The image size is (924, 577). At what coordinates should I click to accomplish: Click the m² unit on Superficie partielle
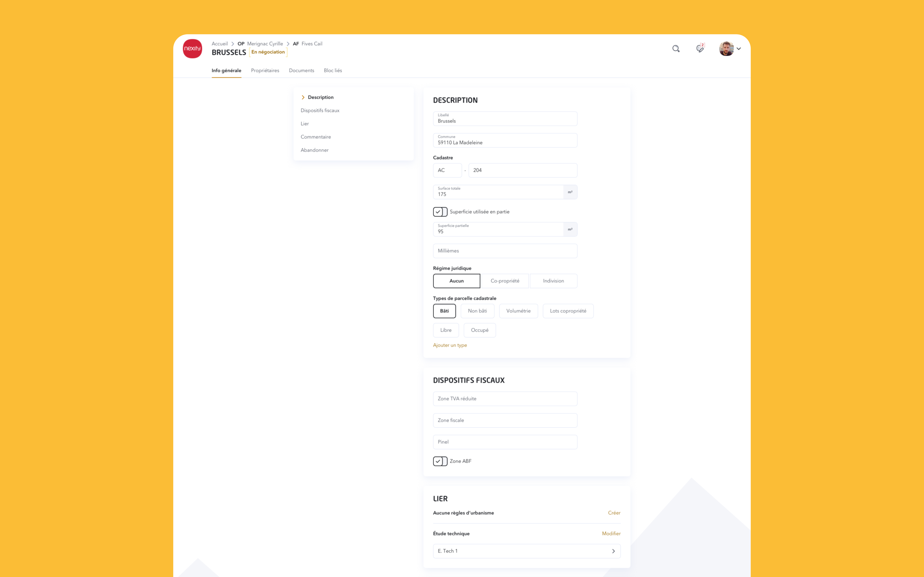[x=570, y=229]
